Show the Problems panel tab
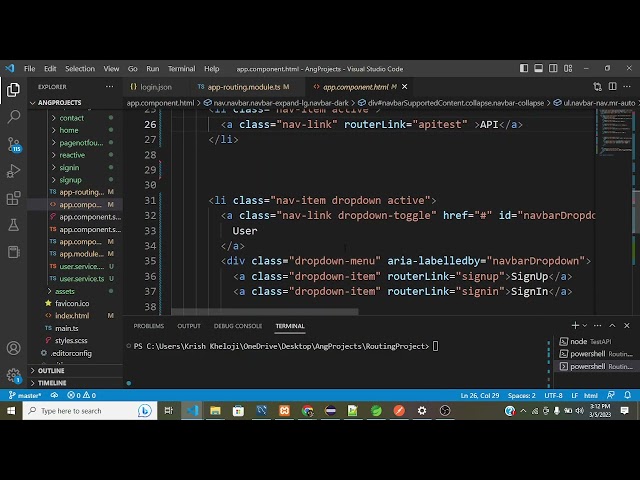Viewport: 640px width, 480px height. (x=149, y=326)
